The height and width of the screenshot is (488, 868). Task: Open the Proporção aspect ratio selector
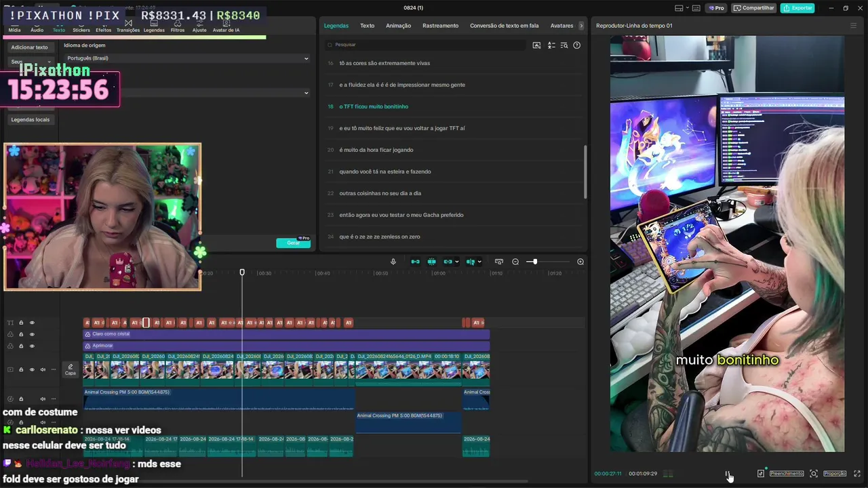point(835,474)
